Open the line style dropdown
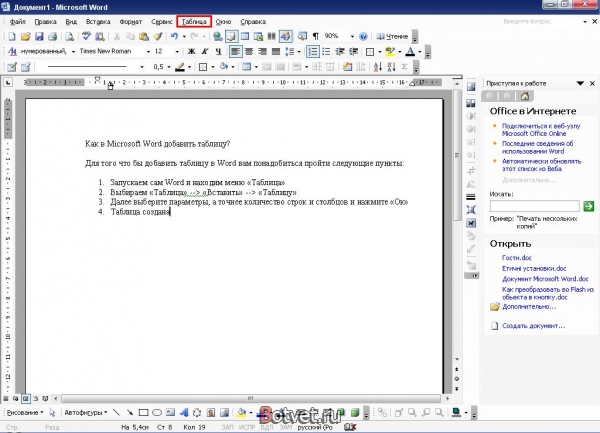 click(142, 67)
